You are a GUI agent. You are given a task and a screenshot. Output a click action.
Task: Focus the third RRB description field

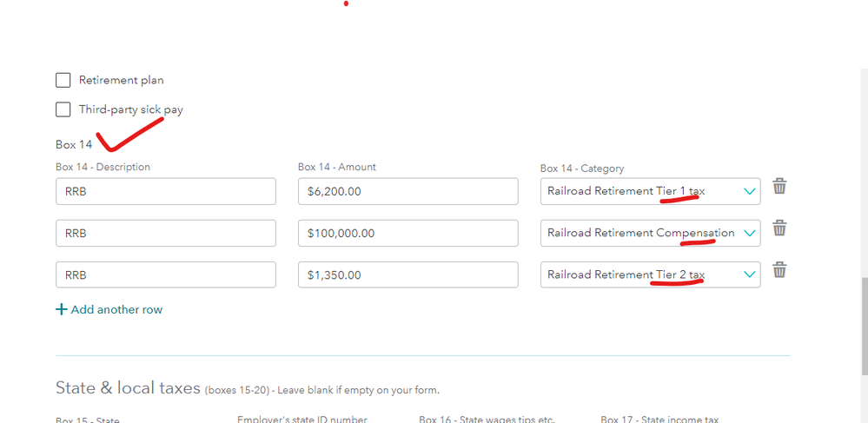pos(165,274)
